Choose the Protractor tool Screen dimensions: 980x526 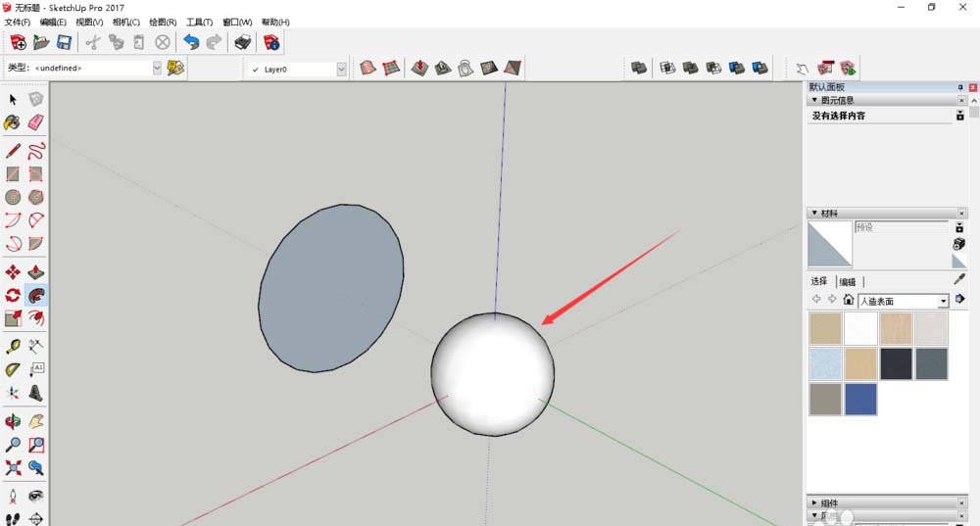[13, 369]
